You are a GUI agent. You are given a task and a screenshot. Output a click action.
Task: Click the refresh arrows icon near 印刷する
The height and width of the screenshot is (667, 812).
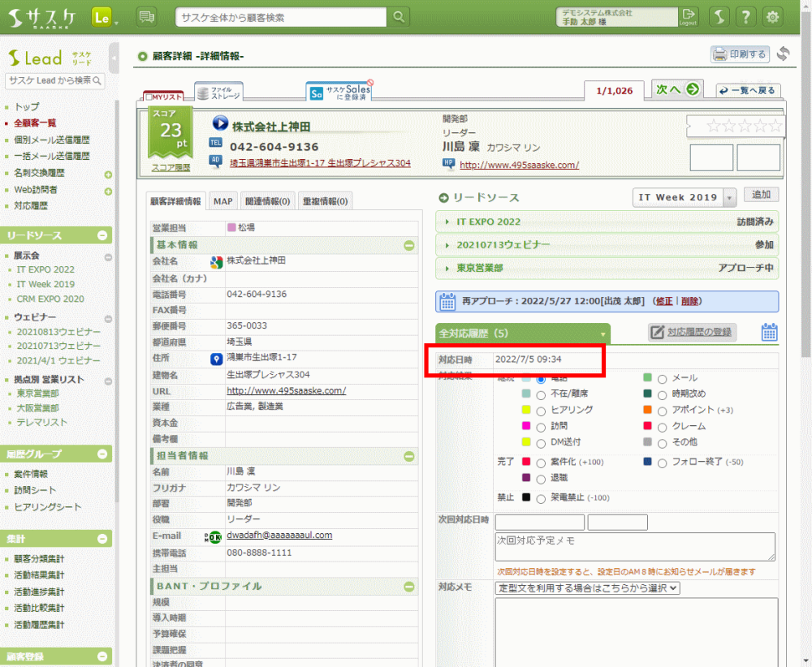783,54
